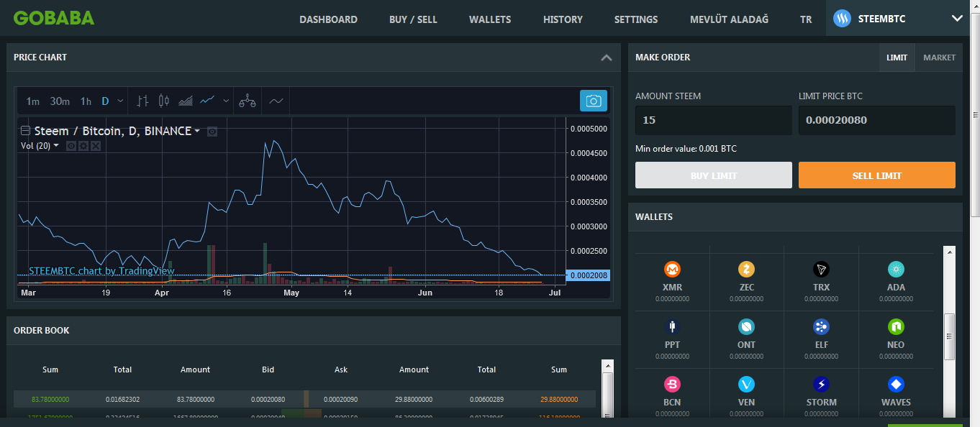Viewport: 980px width, 427px height.
Task: Click the 0.0002008 price label on axis
Action: 588,275
